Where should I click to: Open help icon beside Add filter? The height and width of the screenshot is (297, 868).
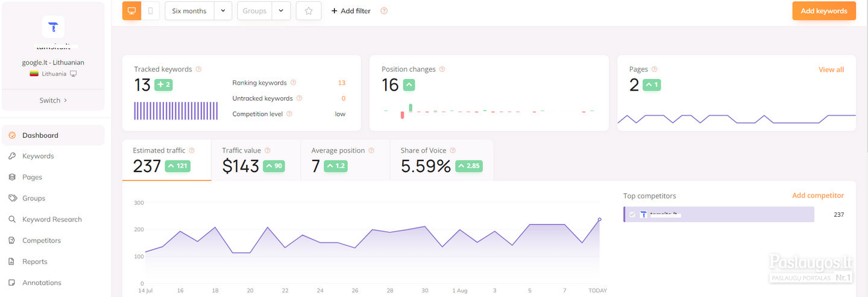point(384,11)
